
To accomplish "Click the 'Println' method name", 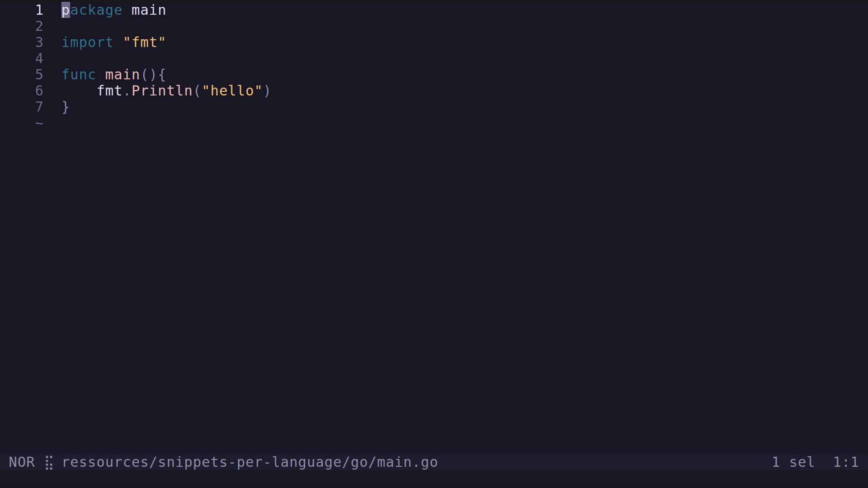I will pos(162,91).
